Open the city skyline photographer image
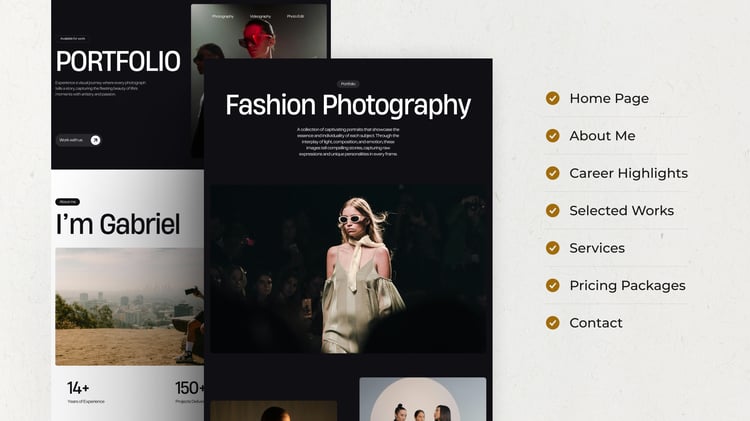750x421 pixels. click(130, 307)
